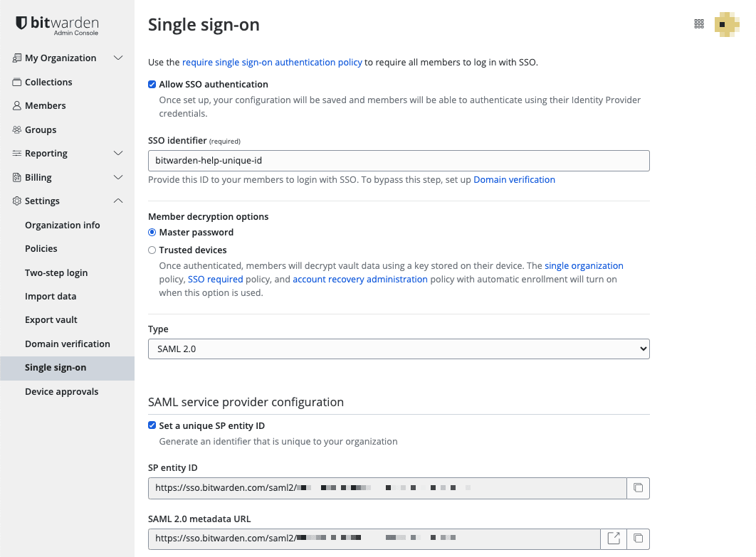Choose the Master password decryption option
Image resolution: width=756 pixels, height=557 pixels.
click(152, 232)
